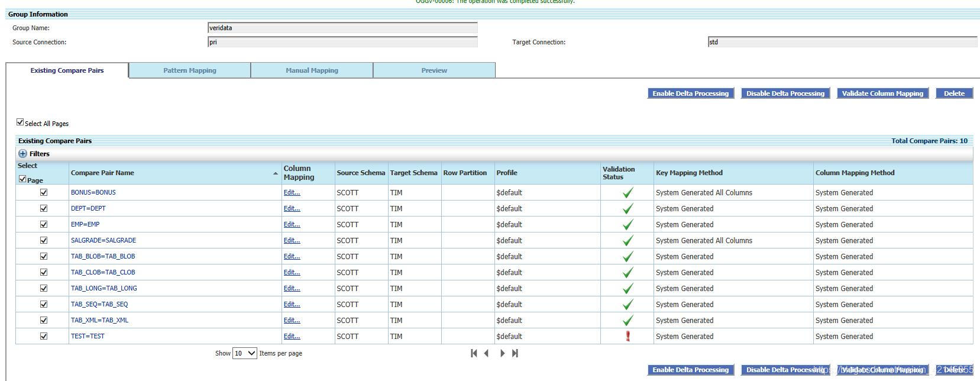The height and width of the screenshot is (381, 980).
Task: Open Edit column mapping for TAB_CLOB=TAB_CLOB
Action: pos(292,272)
